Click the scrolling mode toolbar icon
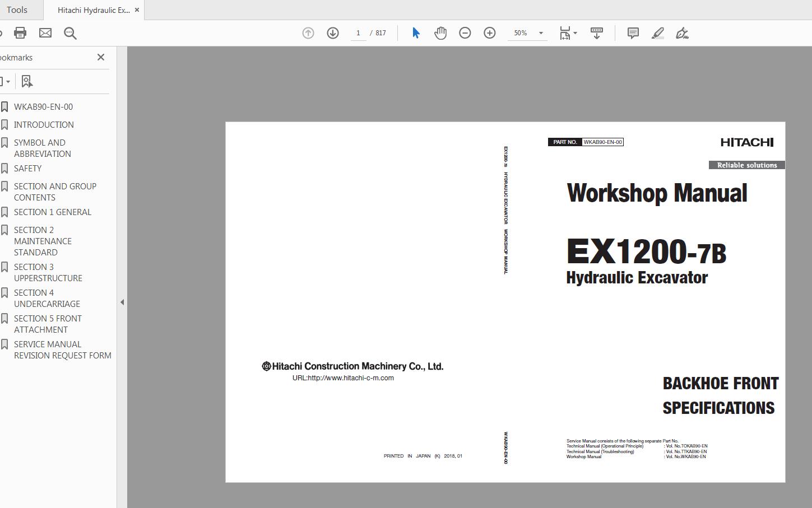The image size is (812, 508). click(x=597, y=33)
